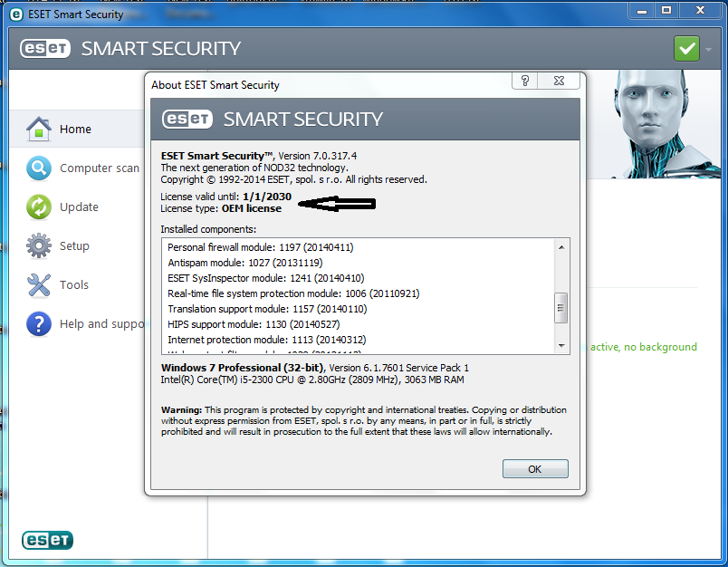Click the ESET logo at bottom left

47,540
